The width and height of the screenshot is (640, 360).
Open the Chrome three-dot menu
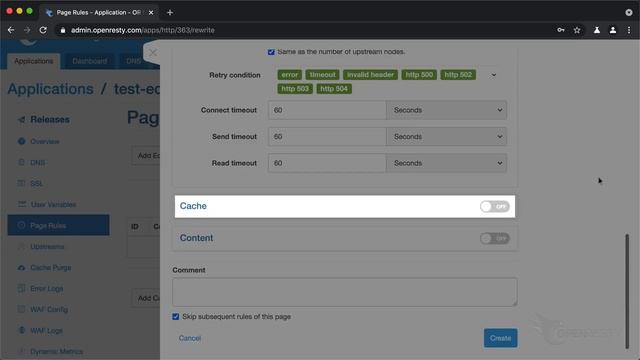629,30
